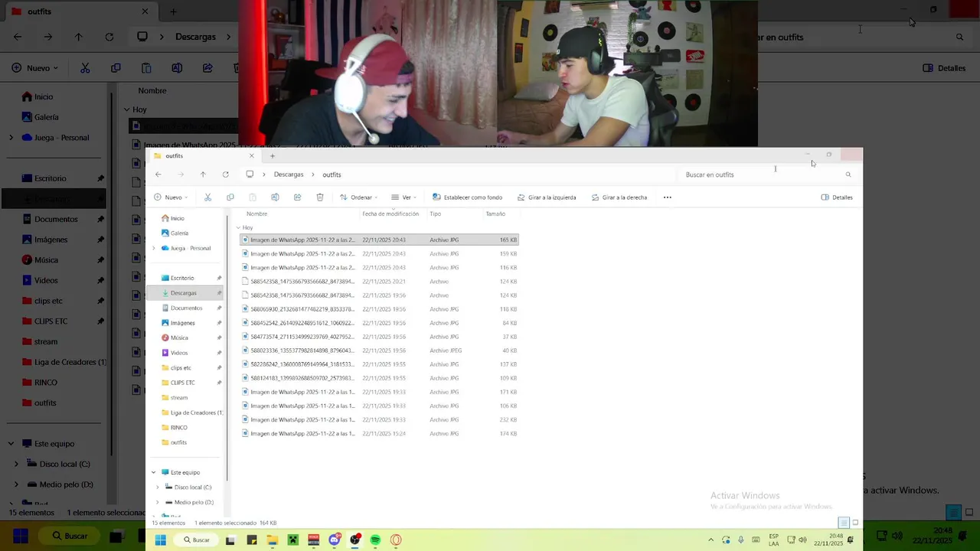Image resolution: width=980 pixels, height=551 pixels.
Task: Toggle Detalles pane in background window
Action: (944, 68)
